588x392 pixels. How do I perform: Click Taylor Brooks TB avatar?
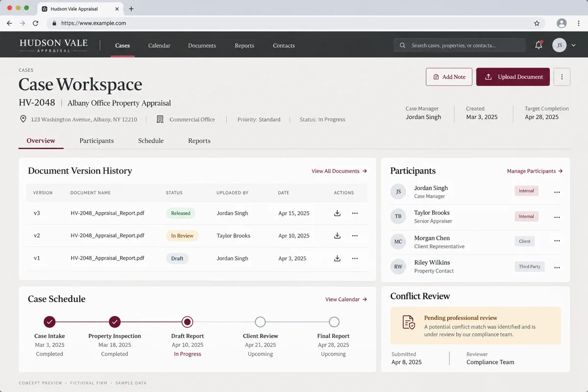coord(398,217)
